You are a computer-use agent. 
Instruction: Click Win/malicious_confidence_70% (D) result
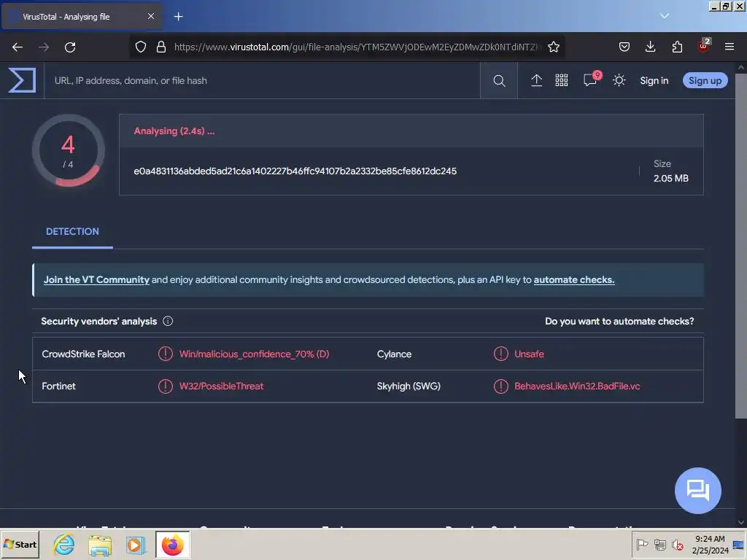coord(255,354)
